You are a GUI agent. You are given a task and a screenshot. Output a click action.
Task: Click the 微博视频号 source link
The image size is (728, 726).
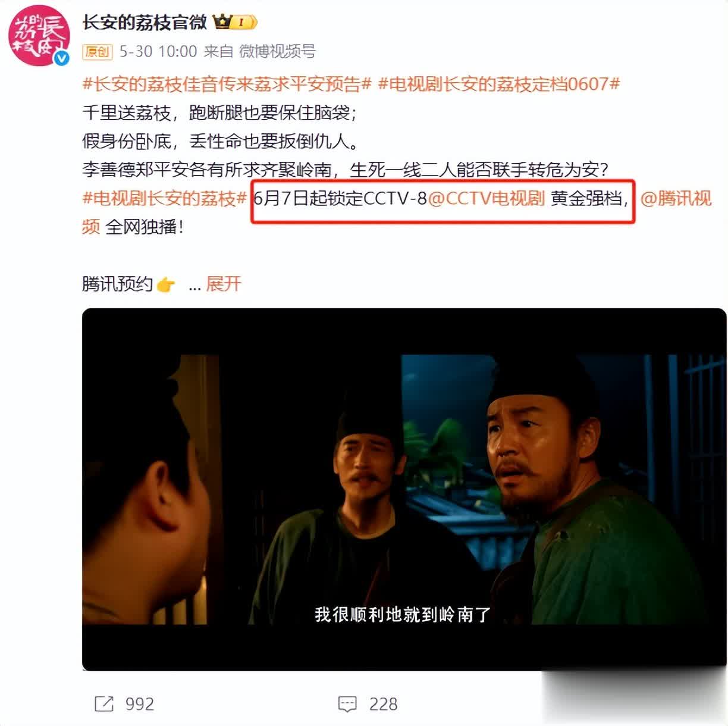point(277,52)
